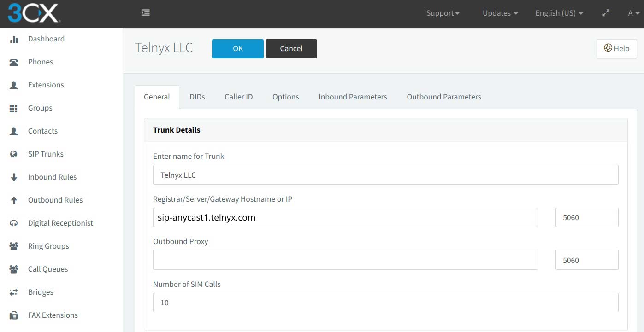Open the English (US) language dropdown

click(558, 13)
